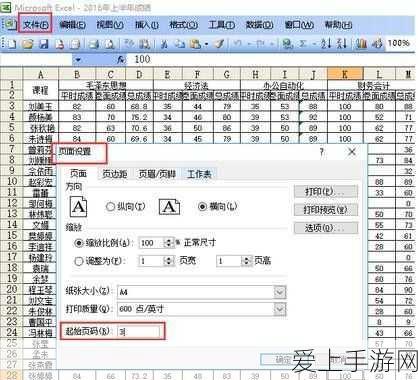Click the Drawing toolbar icon
The image size is (418, 380).
click(x=377, y=44)
